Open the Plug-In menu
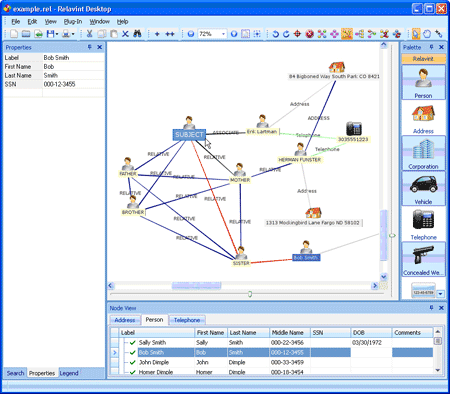The height and width of the screenshot is (394, 450). (73, 22)
